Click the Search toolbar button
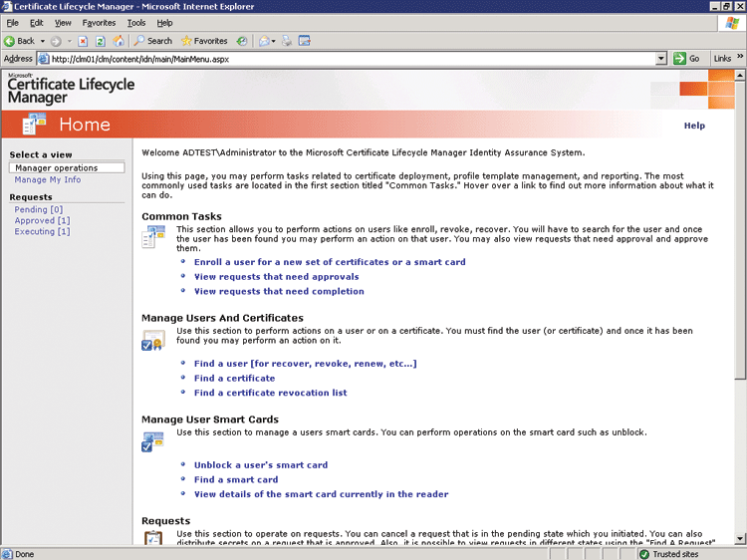The height and width of the screenshot is (560, 747). pyautogui.click(x=153, y=41)
